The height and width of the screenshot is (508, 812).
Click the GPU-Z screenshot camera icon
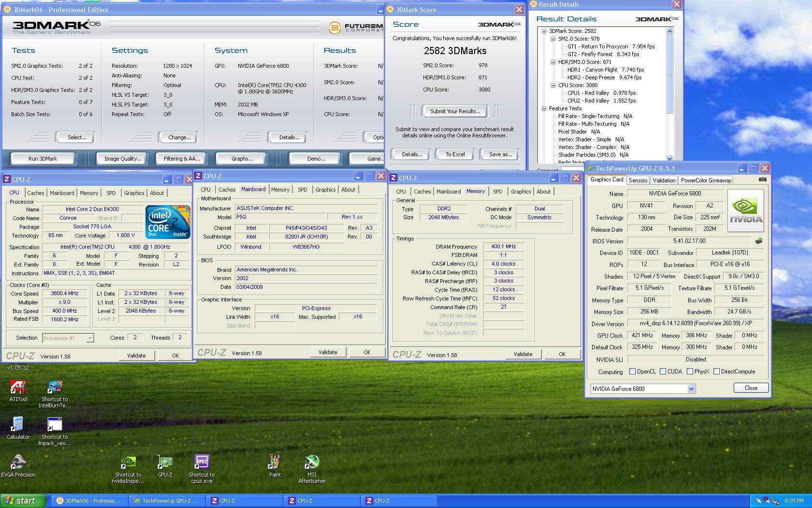(762, 179)
